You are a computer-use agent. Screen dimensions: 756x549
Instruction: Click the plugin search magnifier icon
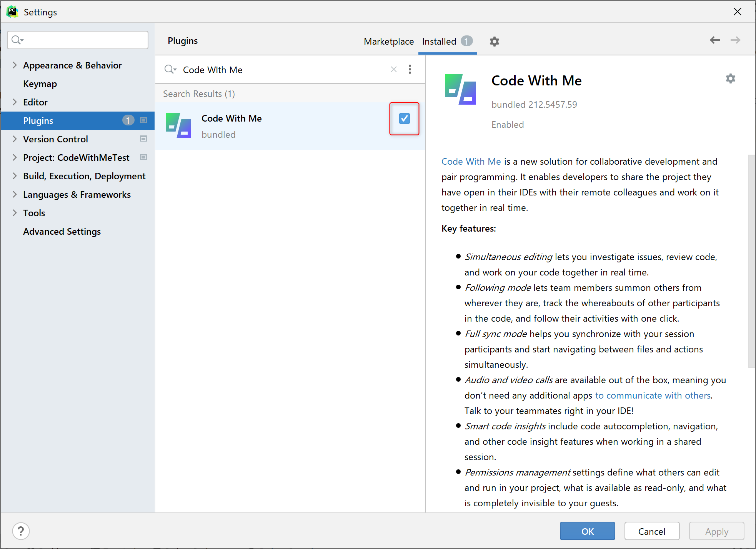pos(170,70)
